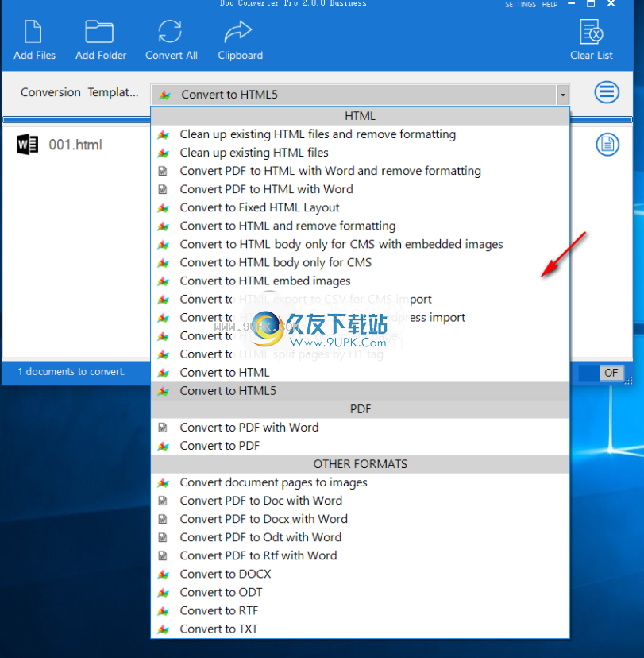Choose 'Convert PDF to Rtf with Word'
Screen dimensions: 644x658
(361, 555)
